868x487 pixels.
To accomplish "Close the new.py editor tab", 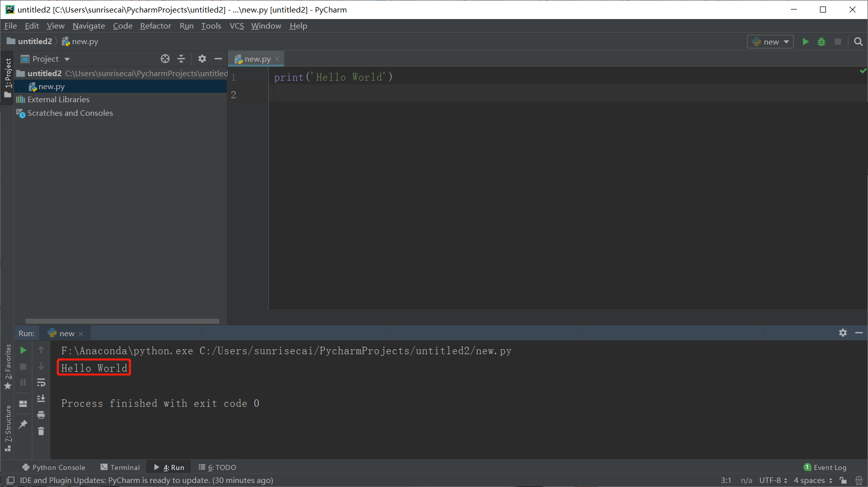I will (x=277, y=59).
